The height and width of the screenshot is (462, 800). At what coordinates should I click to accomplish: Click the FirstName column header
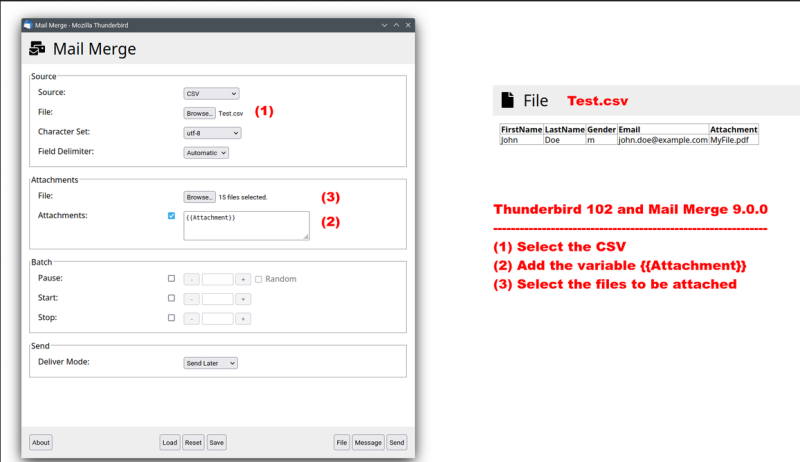tap(521, 130)
